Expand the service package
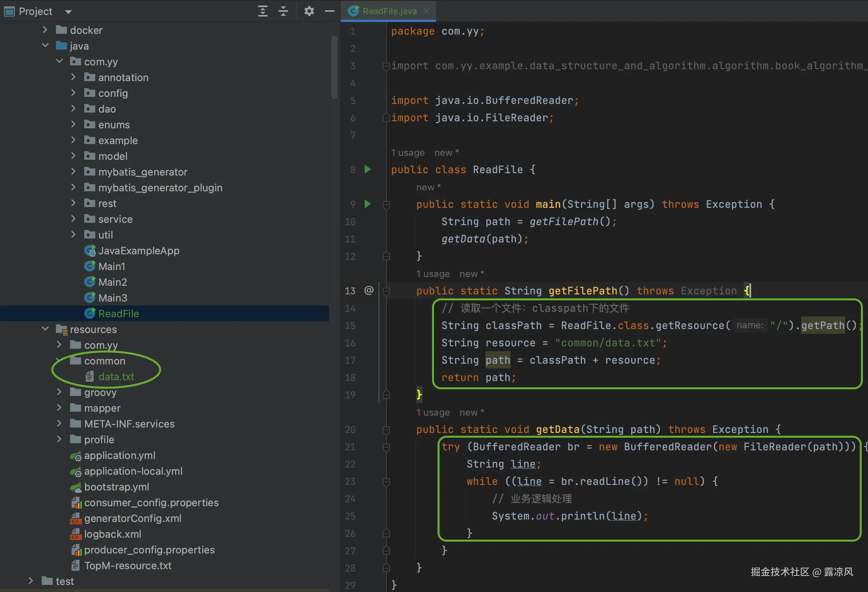 pos(73,219)
